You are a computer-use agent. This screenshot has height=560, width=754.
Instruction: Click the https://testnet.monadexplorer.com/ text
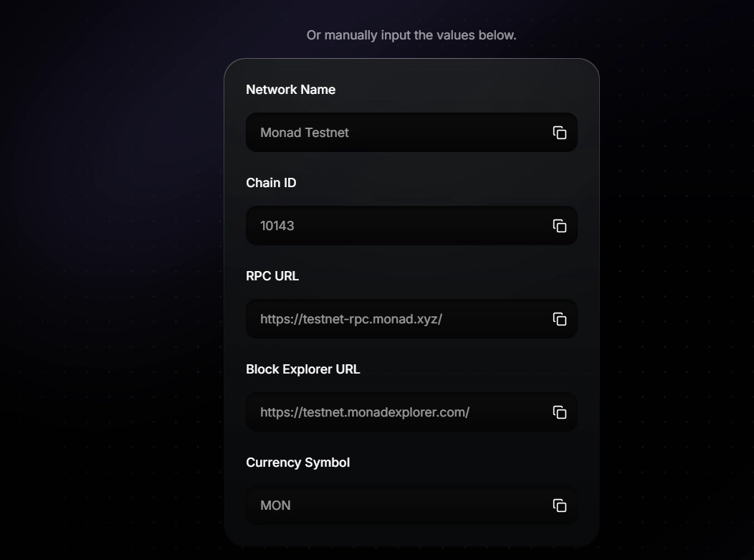click(x=364, y=412)
